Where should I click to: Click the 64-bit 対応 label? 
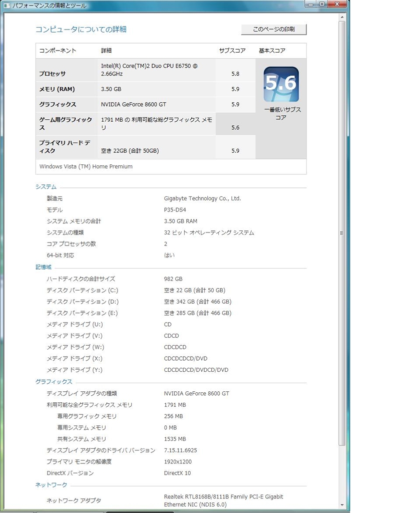(61, 255)
